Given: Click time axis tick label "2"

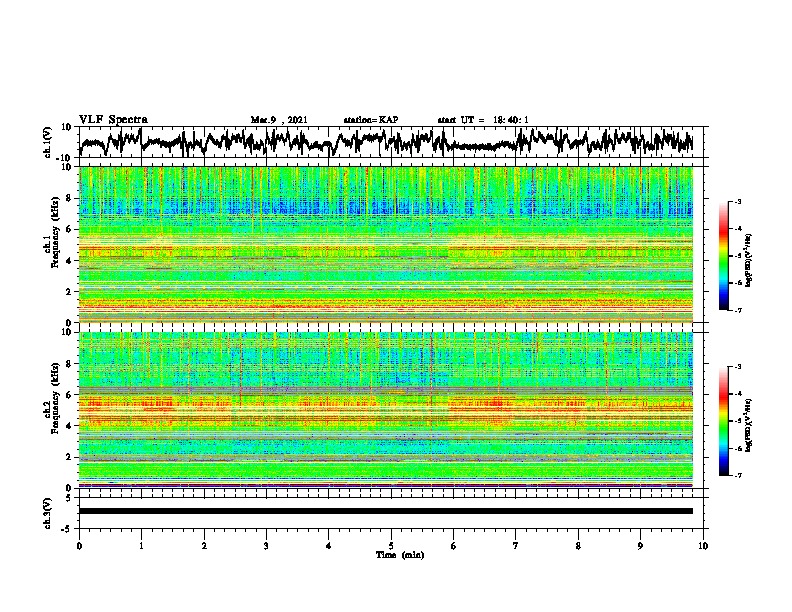Looking at the screenshot, I should (204, 546).
